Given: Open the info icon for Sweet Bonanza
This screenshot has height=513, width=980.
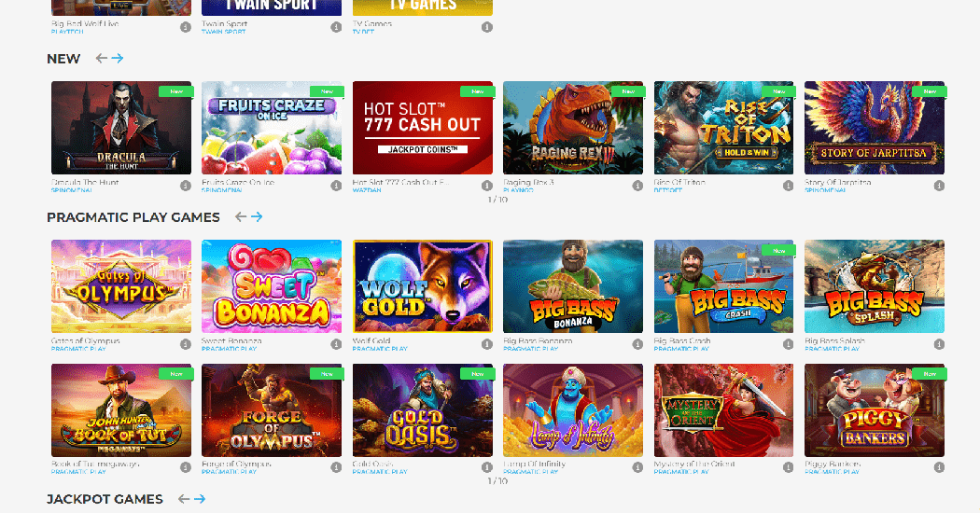Looking at the screenshot, I should point(336,344).
